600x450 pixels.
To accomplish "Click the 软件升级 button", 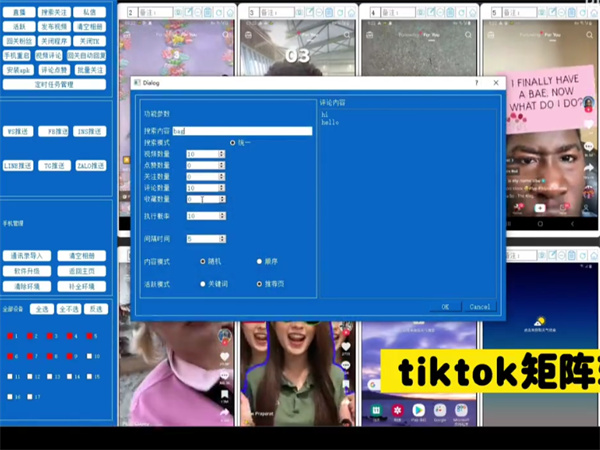I will pos(27,271).
